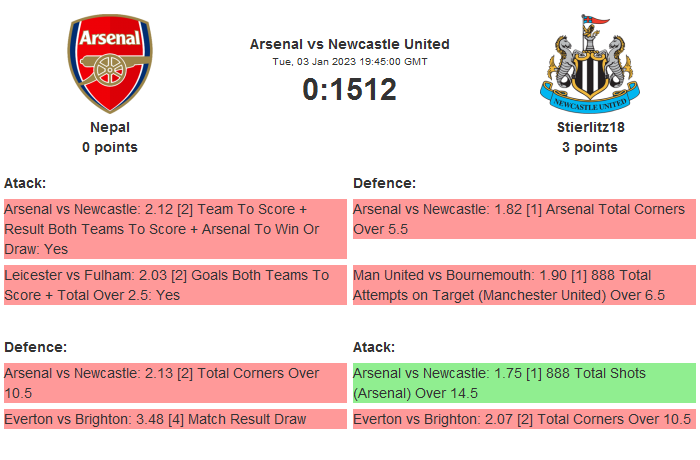Click the 0:1512 score display
700x460 pixels.
coord(349,89)
